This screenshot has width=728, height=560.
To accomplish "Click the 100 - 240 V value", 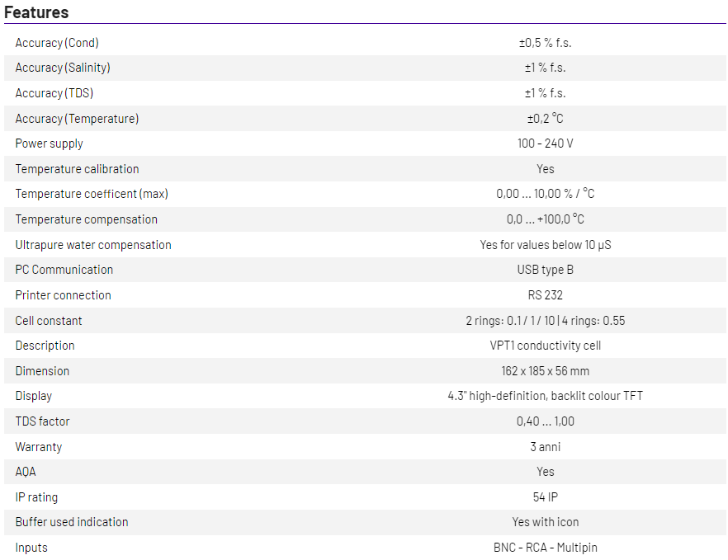I will pyautogui.click(x=545, y=144).
